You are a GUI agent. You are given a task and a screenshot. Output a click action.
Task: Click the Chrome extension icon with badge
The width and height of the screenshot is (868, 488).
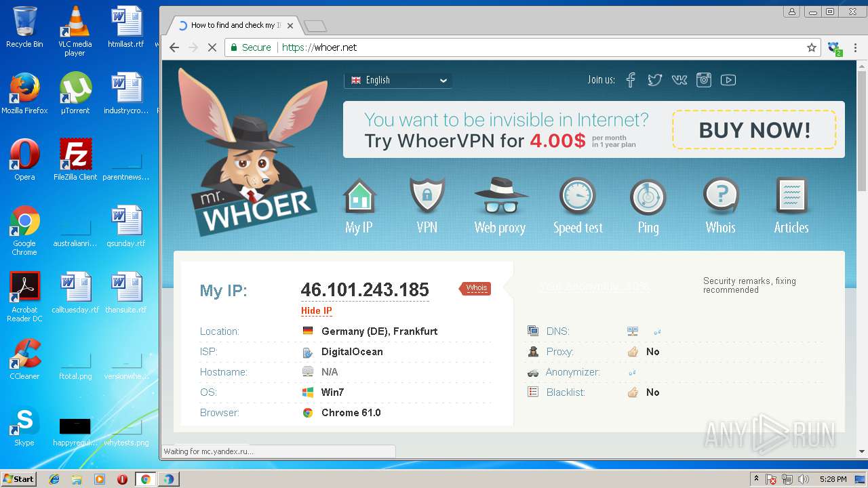[834, 48]
